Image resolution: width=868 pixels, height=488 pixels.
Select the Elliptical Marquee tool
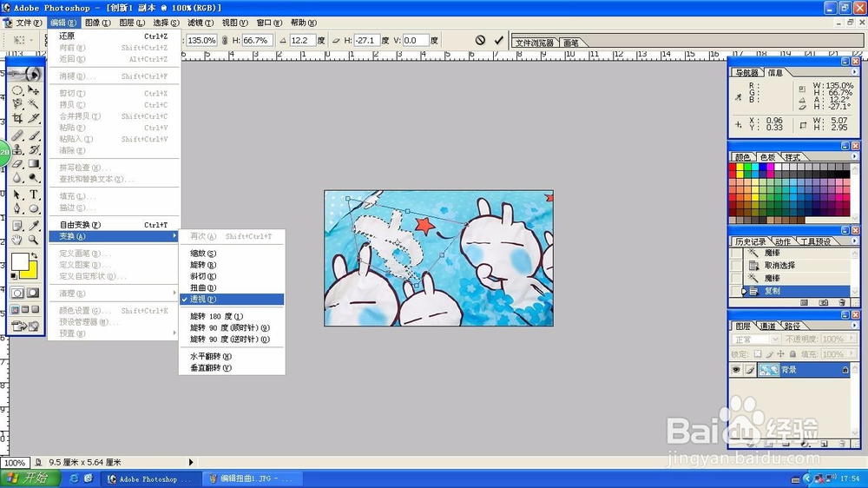coord(17,89)
